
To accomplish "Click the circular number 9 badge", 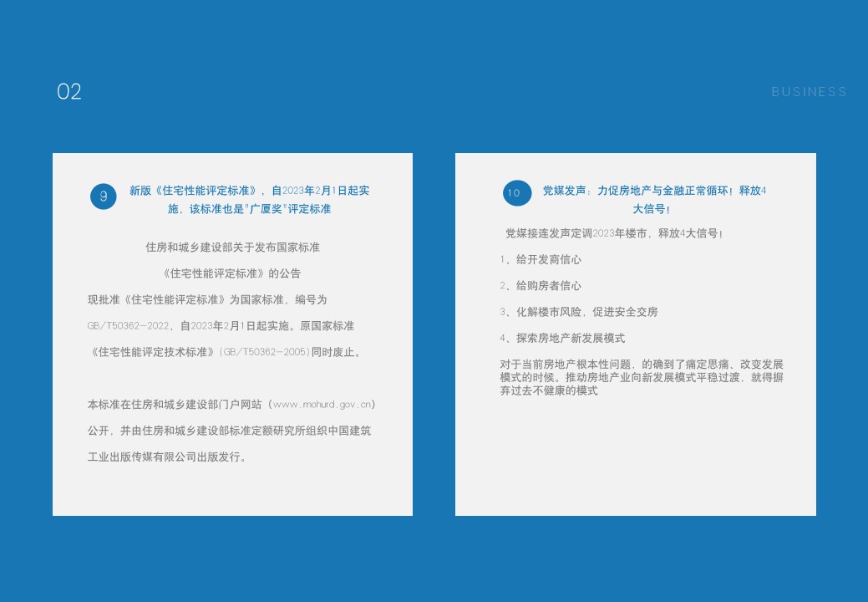I will tap(104, 196).
